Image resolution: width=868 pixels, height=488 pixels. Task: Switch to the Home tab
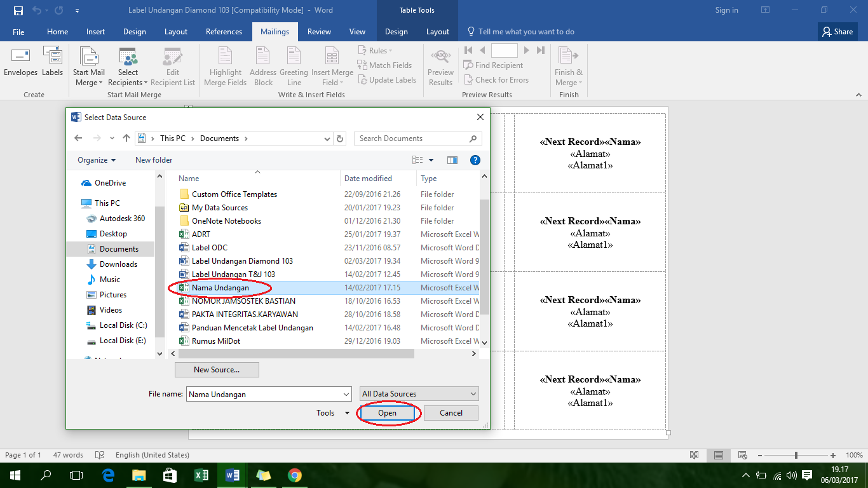coord(57,32)
